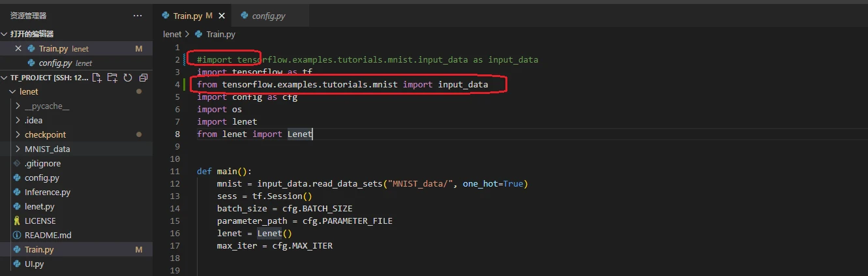This screenshot has width=868, height=276.
Task: Place cursor on 'def main():' line
Action: click(224, 172)
